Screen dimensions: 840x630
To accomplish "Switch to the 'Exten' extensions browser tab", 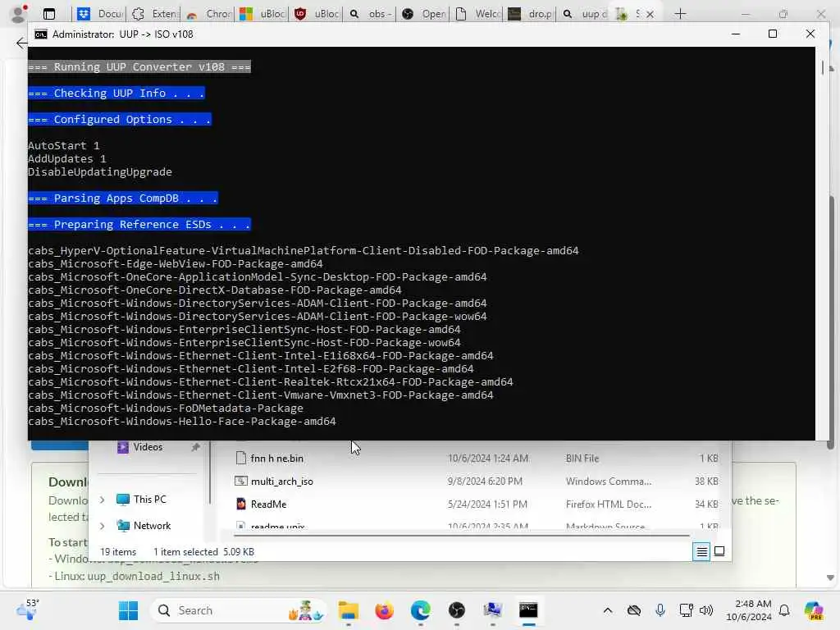I will (153, 14).
